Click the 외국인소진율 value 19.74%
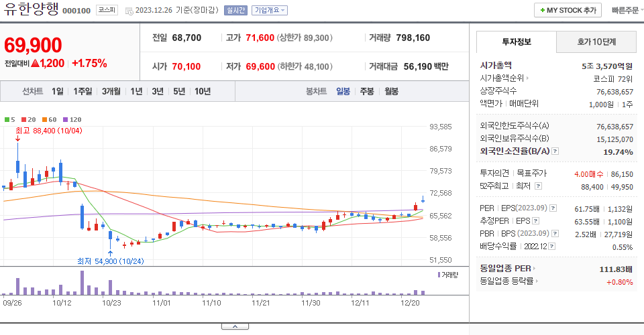 pos(618,152)
